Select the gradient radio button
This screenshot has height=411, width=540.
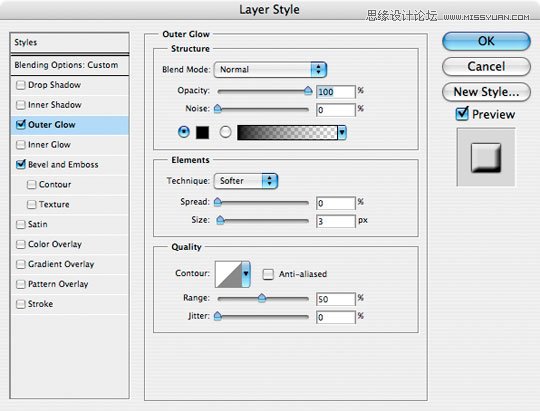[x=225, y=132]
